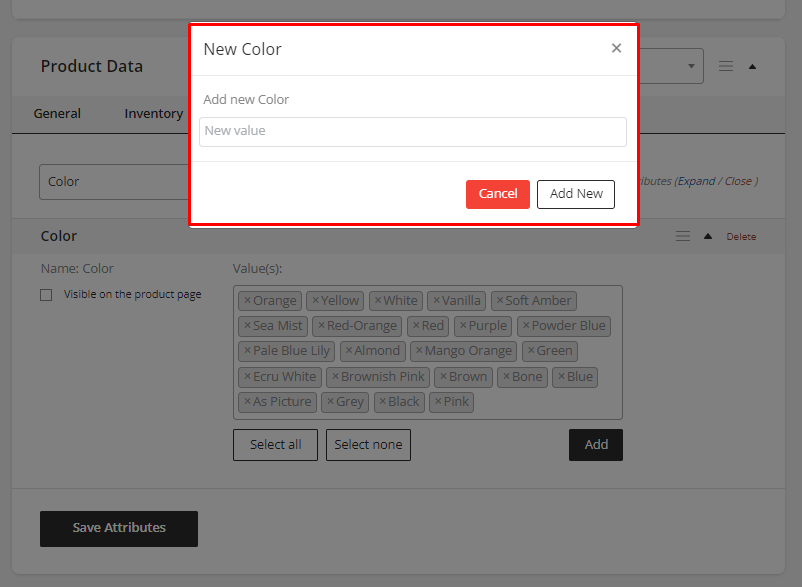Viewport: 802px width, 587px height.
Task: Enable Visible on the product page
Action: coord(46,295)
